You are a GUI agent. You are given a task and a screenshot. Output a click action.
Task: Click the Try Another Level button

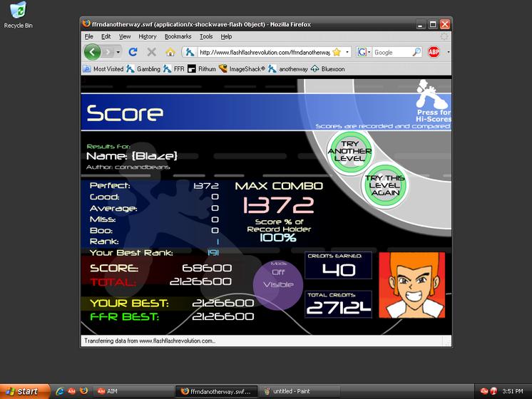tap(350, 151)
